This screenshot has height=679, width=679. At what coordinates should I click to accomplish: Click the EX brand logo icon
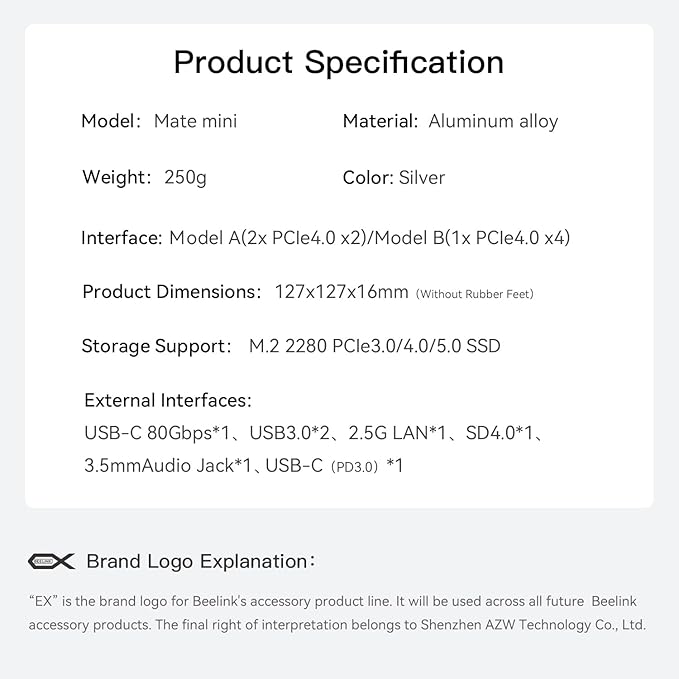point(51,561)
